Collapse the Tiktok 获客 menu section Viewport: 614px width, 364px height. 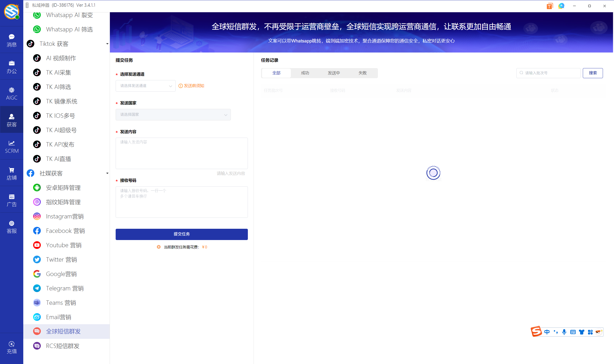coord(107,44)
